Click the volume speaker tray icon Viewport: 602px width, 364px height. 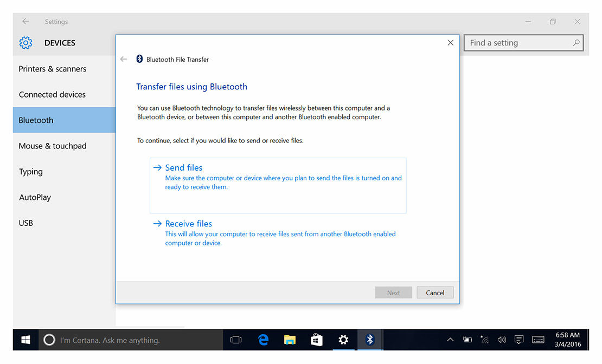click(x=502, y=340)
